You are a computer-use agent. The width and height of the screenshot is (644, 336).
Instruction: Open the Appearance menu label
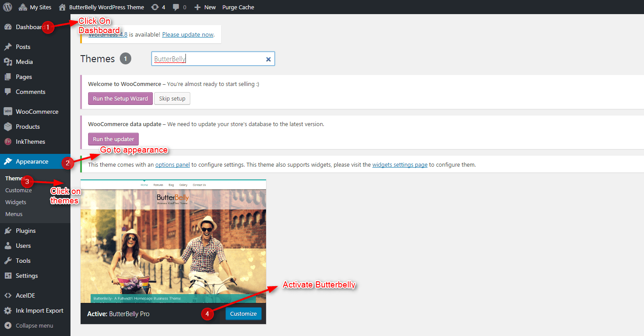coord(32,161)
